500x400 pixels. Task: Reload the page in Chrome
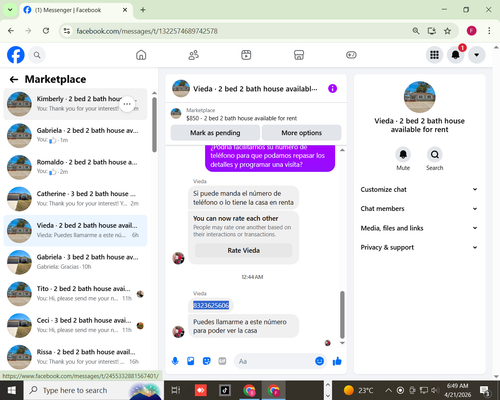pos(46,31)
